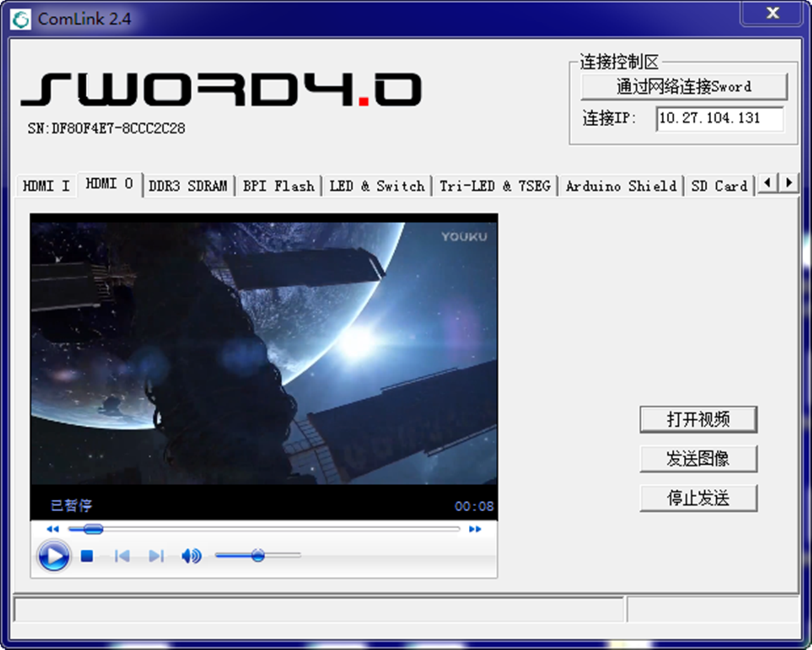
Task: Select the SD Card tab
Action: point(719,186)
